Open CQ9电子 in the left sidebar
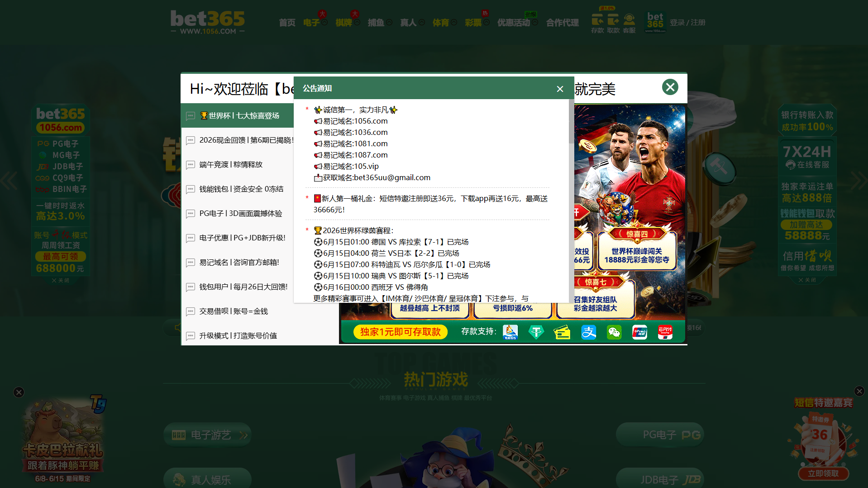 coord(62,177)
